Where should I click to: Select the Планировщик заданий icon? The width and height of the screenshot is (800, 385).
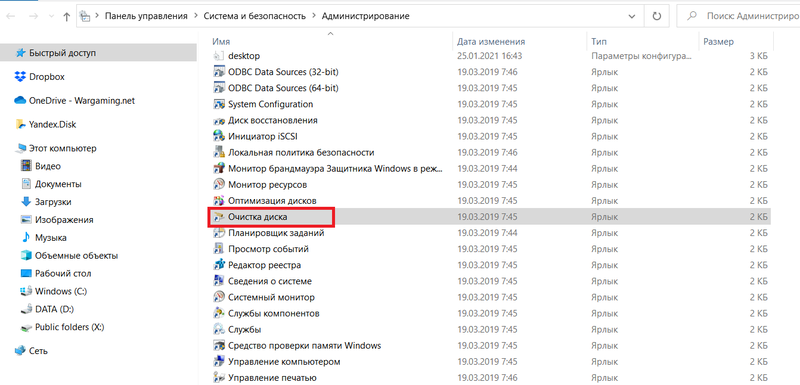click(218, 233)
